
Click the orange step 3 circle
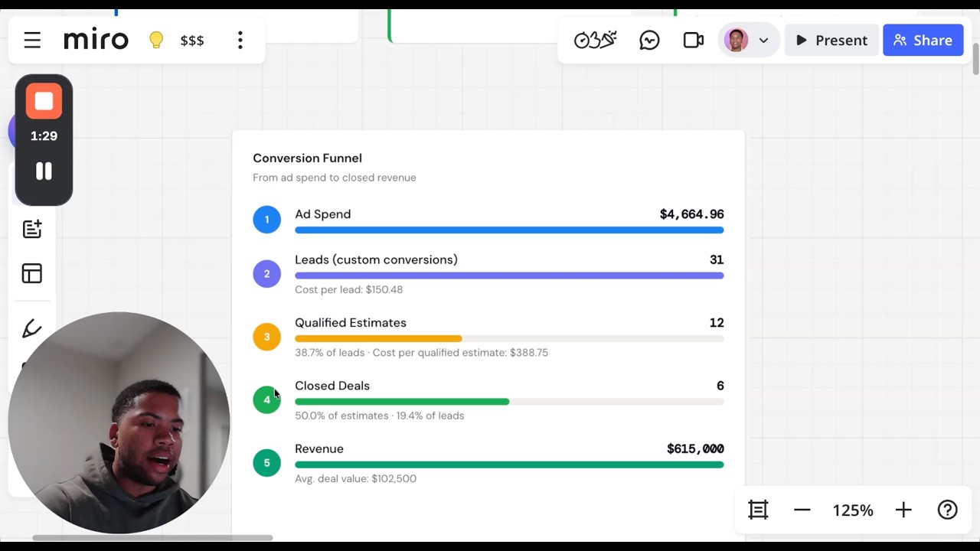[x=267, y=336]
